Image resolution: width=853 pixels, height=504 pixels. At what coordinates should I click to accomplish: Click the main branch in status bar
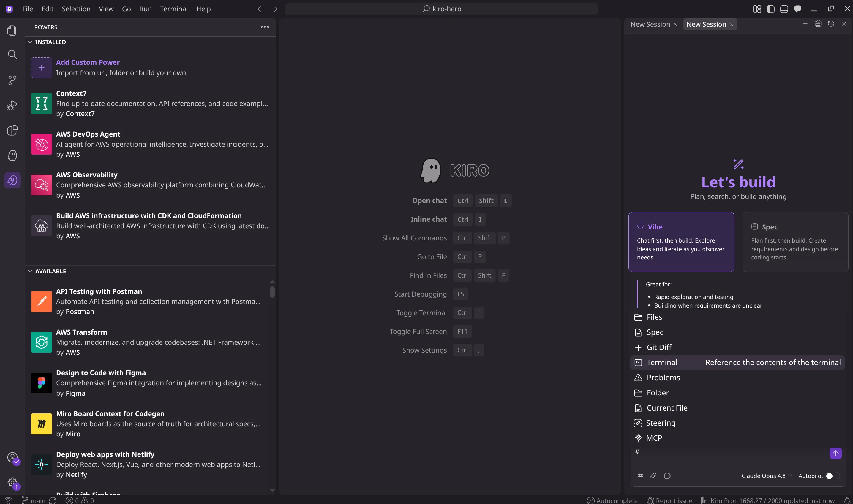[33, 500]
